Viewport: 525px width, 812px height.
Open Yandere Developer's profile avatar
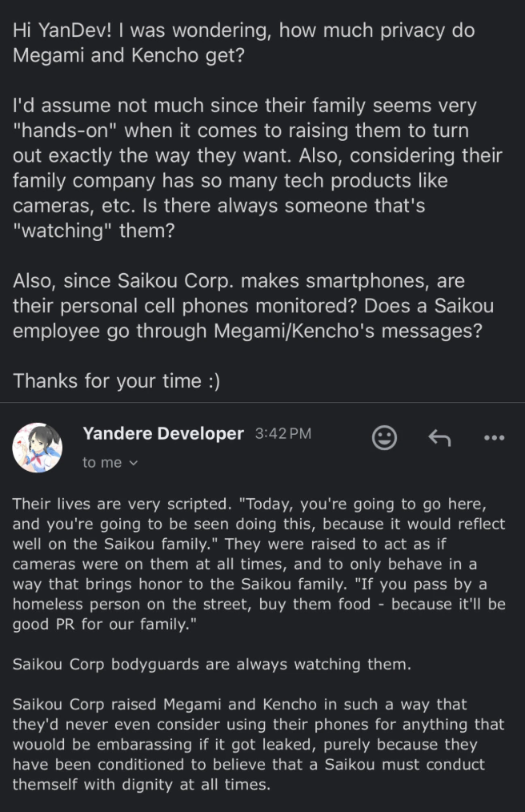[x=38, y=447]
